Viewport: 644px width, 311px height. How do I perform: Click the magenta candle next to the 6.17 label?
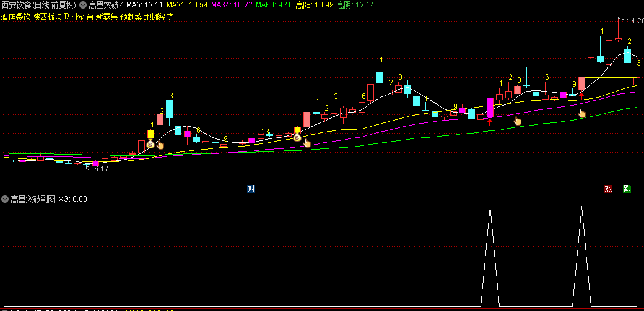(96, 163)
